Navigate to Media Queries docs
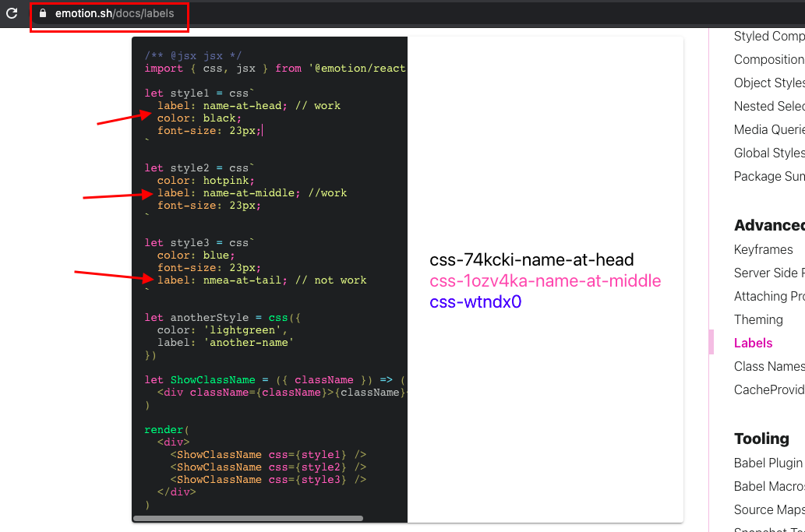Image resolution: width=805 pixels, height=532 pixels. [x=769, y=129]
